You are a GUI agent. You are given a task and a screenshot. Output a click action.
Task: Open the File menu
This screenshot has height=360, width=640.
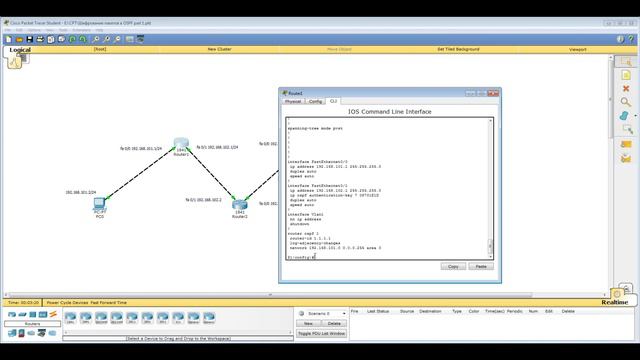pos(8,30)
